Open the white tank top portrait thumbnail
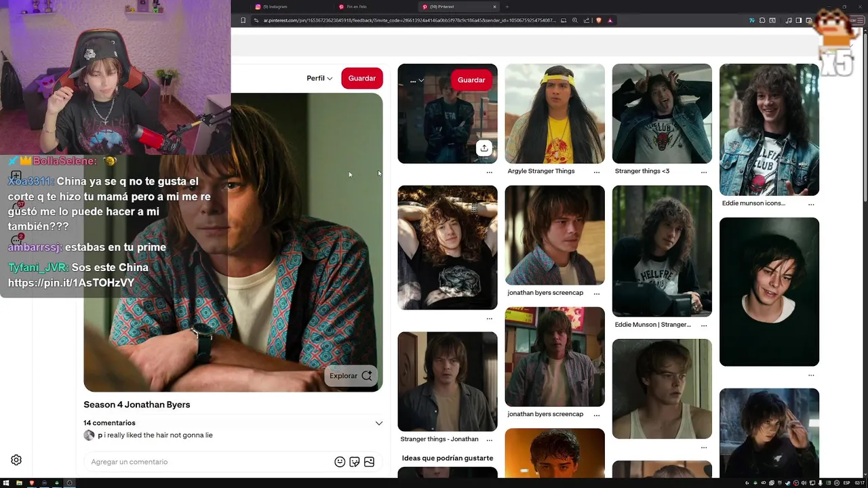The width and height of the screenshot is (868, 488). click(662, 388)
